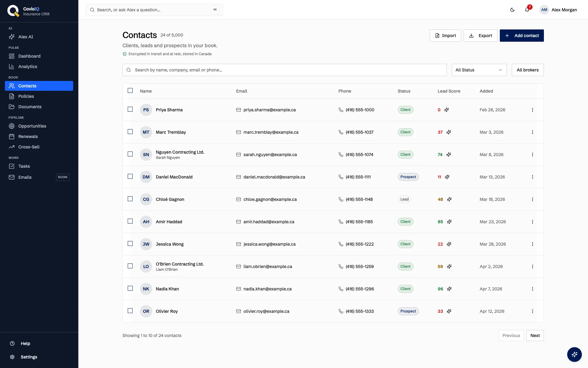Check the box for Nguyen Contracting Ltd.
The image size is (588, 368).
click(130, 154)
